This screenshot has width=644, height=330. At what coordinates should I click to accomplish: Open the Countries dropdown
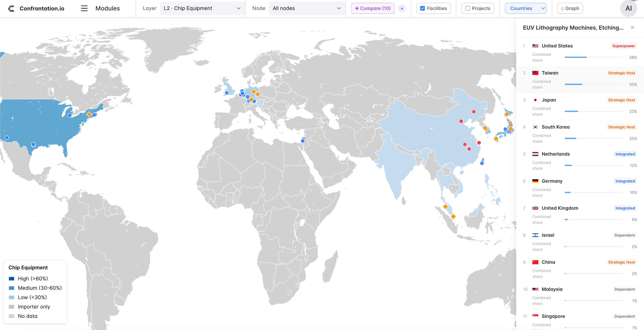(526, 8)
